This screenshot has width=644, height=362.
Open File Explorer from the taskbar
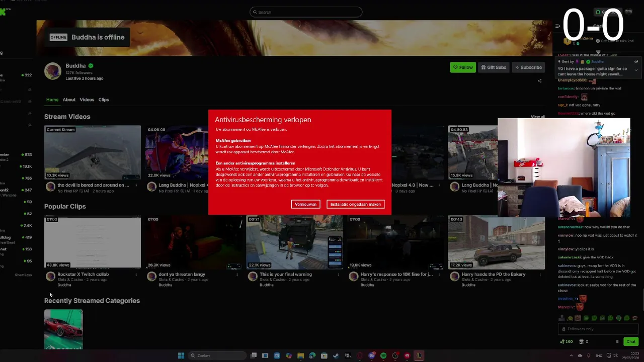tap(301, 355)
